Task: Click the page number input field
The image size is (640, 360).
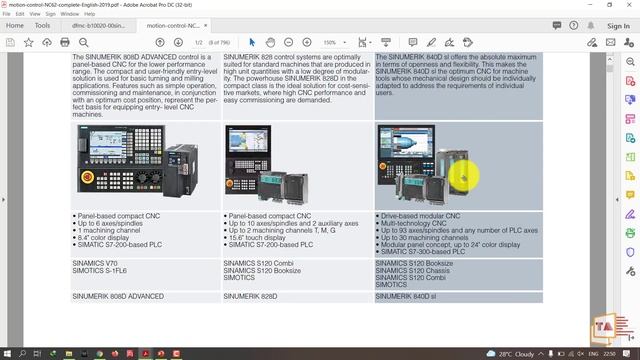Action: coord(199,42)
